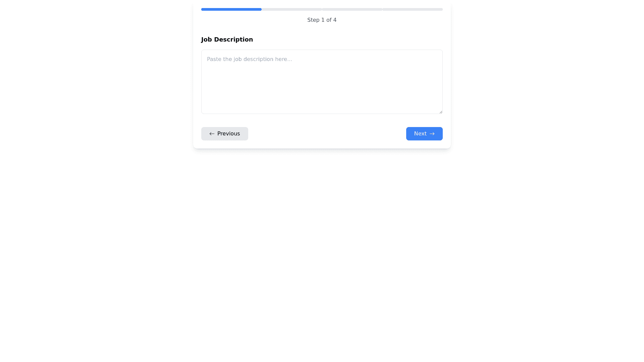Viewport: 644px width, 362px height.
Task: Click the middle of the job description box
Action: [x=322, y=82]
